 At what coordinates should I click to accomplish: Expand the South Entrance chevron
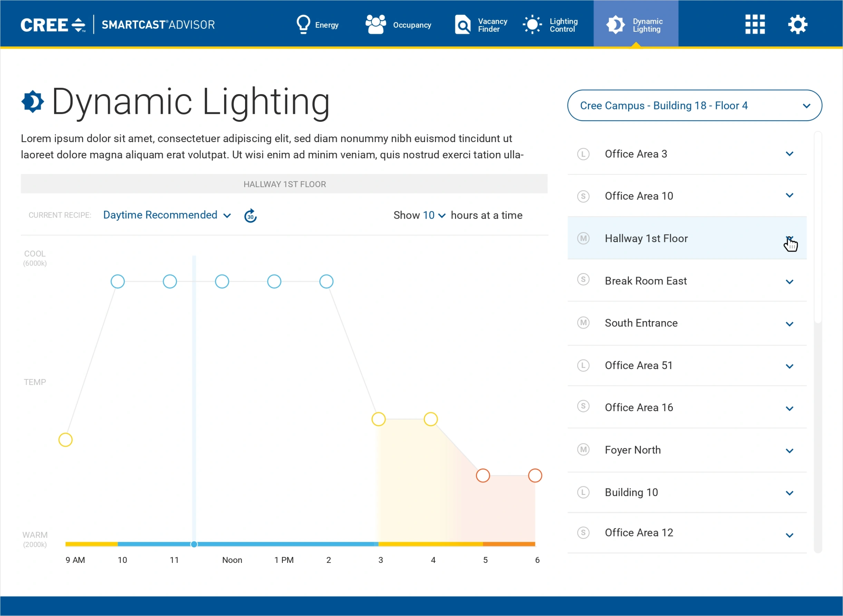click(789, 324)
